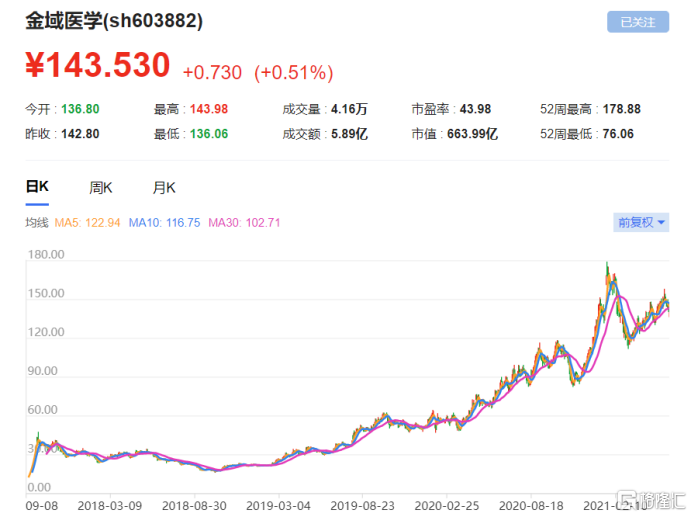The image size is (692, 517).
Task: Click the 180.00 y-axis label
Action: tap(46, 255)
